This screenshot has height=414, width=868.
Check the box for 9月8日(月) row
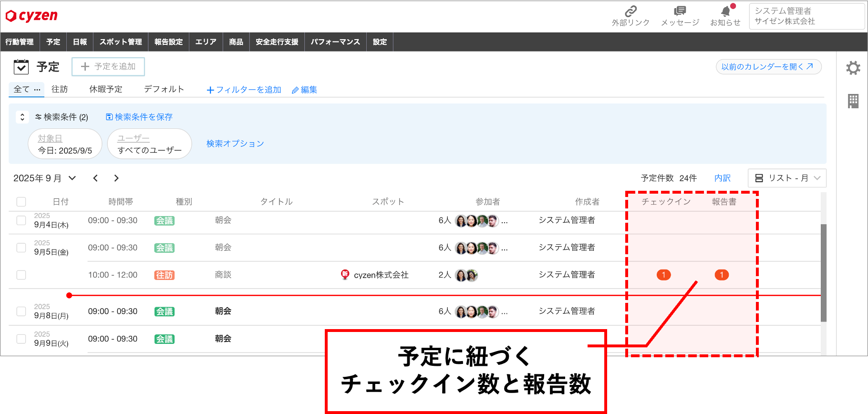click(x=21, y=311)
